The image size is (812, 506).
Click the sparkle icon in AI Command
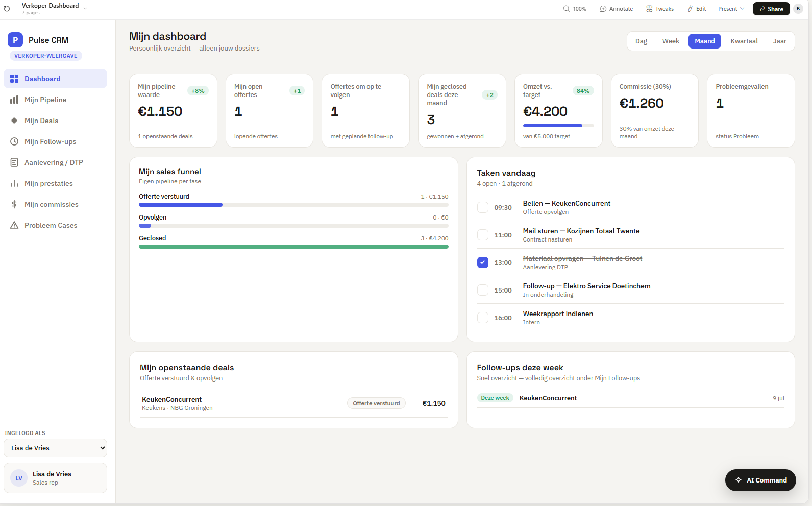click(739, 480)
